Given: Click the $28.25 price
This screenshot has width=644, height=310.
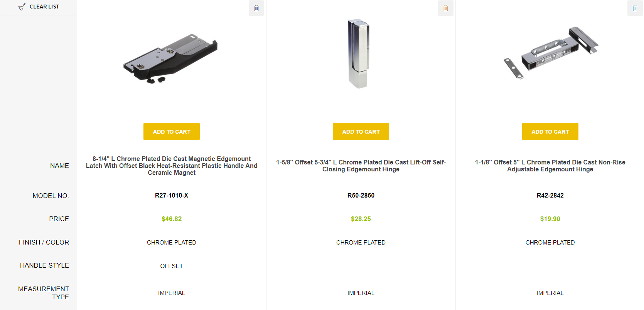Looking at the screenshot, I should 361,219.
